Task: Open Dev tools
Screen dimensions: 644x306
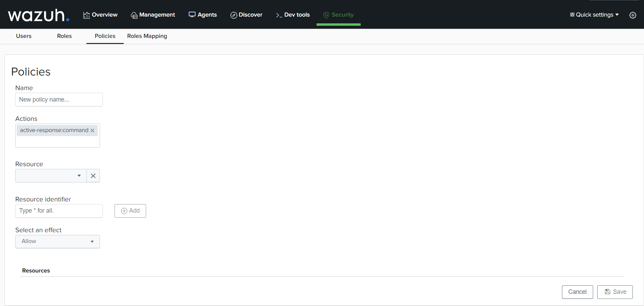Action: (x=293, y=15)
